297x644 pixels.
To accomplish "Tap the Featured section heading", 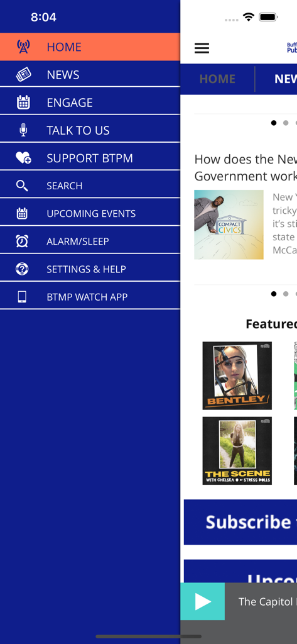I will pyautogui.click(x=271, y=324).
